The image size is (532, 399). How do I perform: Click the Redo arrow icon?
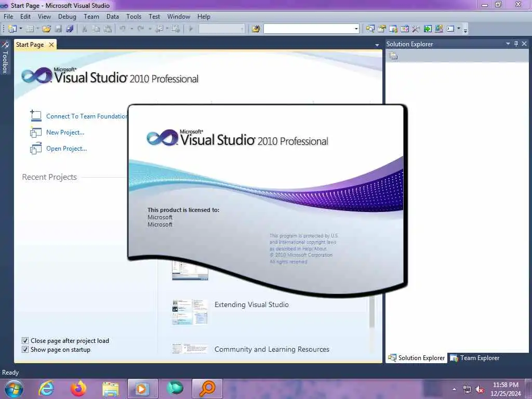[140, 29]
